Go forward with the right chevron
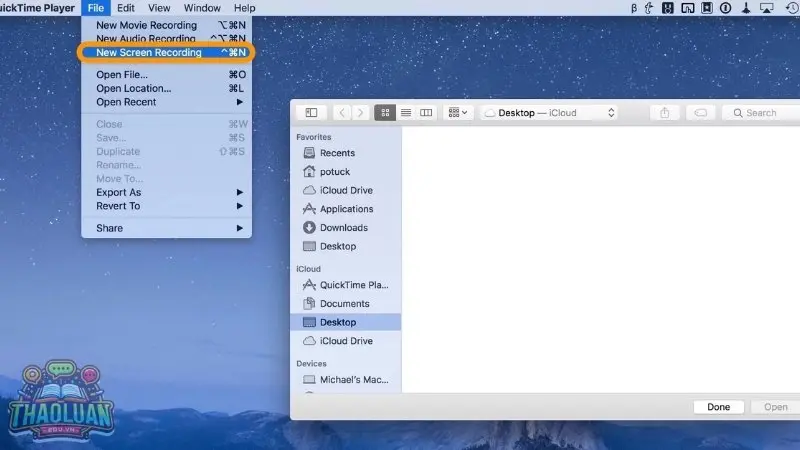Screen dimensions: 800x450 point(361,113)
